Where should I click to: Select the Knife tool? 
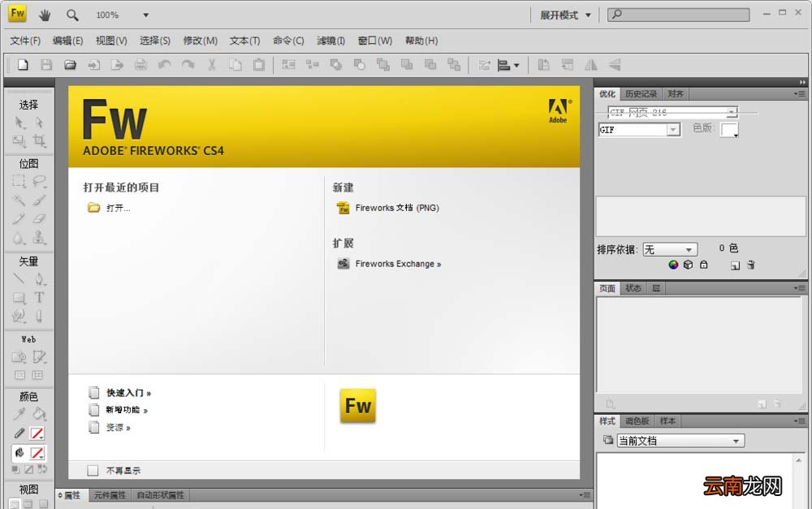[x=39, y=317]
